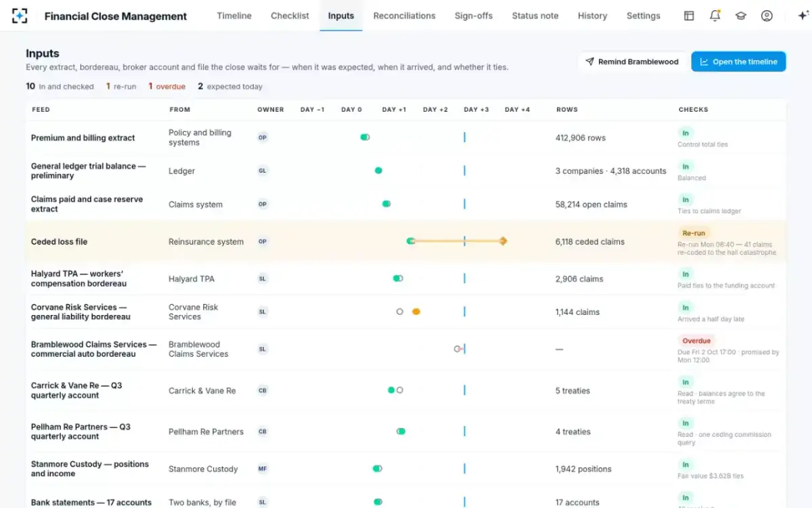View the History tab

point(593,16)
